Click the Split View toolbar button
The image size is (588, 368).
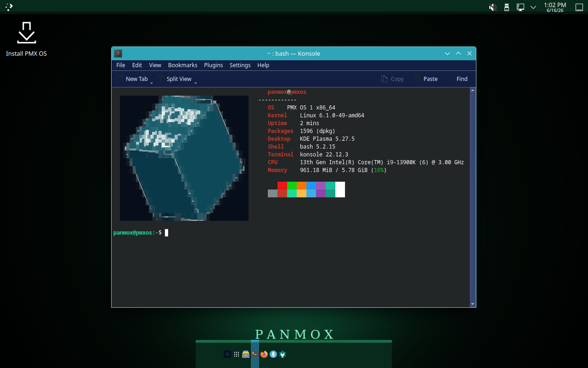pyautogui.click(x=174, y=79)
